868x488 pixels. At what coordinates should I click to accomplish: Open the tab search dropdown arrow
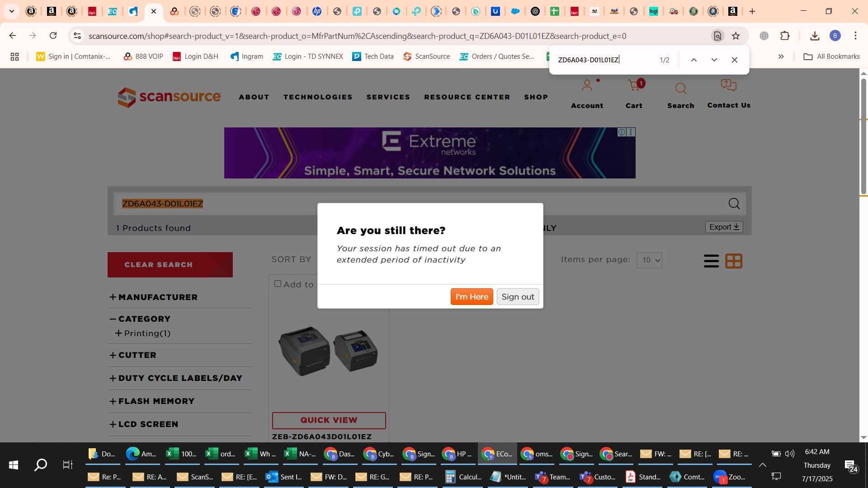click(x=11, y=11)
